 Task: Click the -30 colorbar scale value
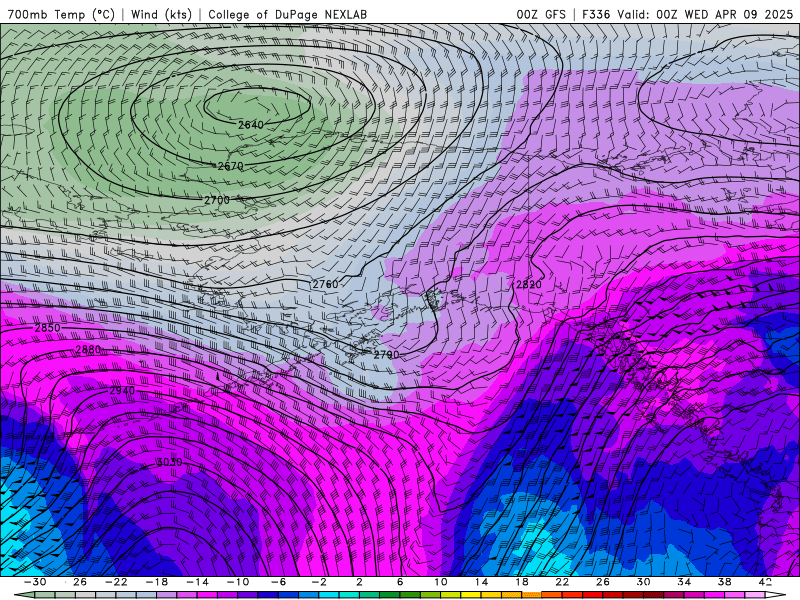(x=35, y=582)
